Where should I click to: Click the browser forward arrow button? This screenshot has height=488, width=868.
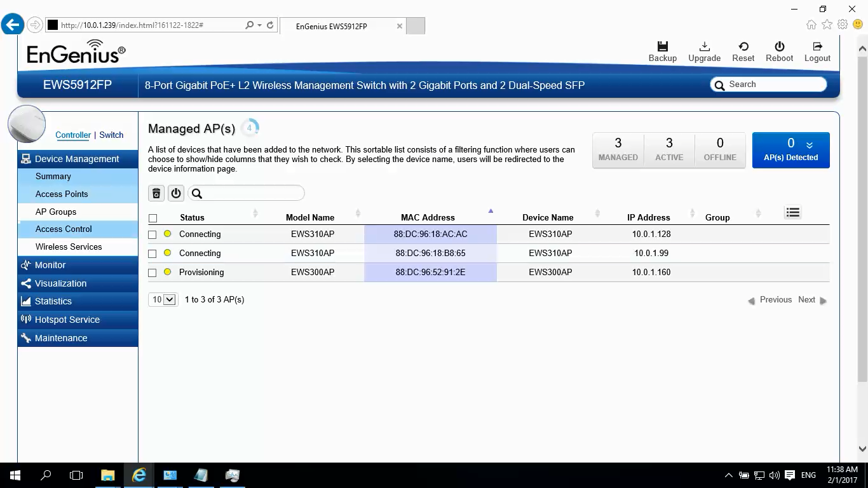pyautogui.click(x=35, y=25)
